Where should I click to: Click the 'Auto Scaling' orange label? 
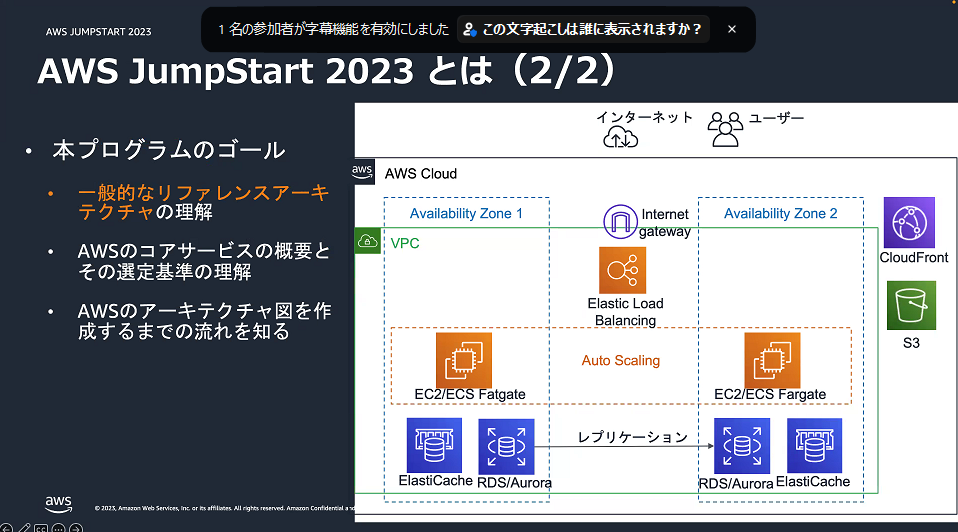coord(621,360)
